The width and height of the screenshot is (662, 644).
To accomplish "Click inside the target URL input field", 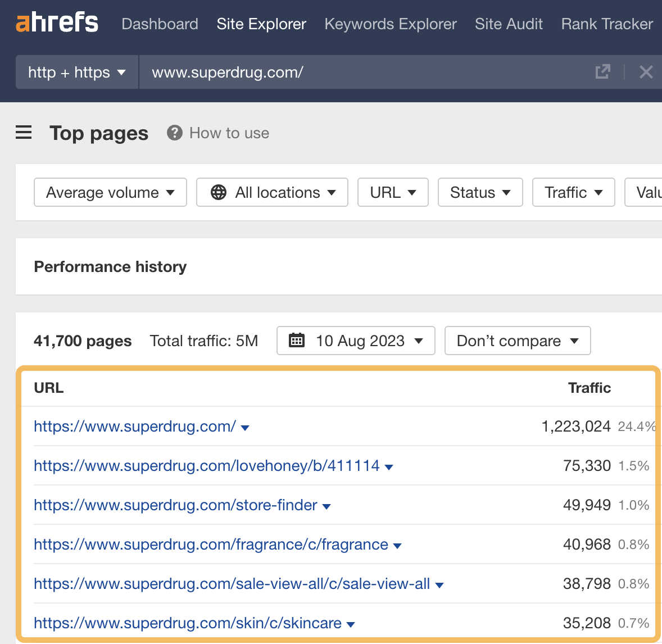I will [x=281, y=72].
